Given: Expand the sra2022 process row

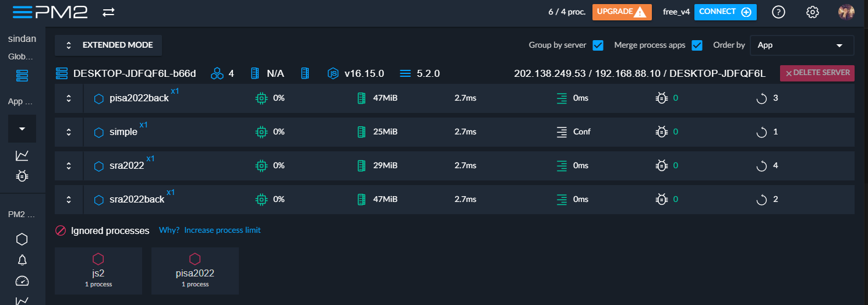Looking at the screenshot, I should coord(69,166).
